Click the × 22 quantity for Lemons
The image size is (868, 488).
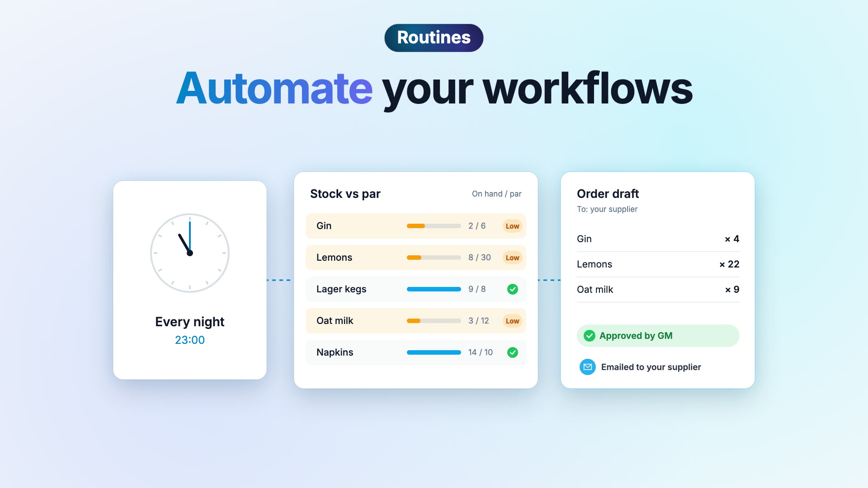click(x=729, y=264)
